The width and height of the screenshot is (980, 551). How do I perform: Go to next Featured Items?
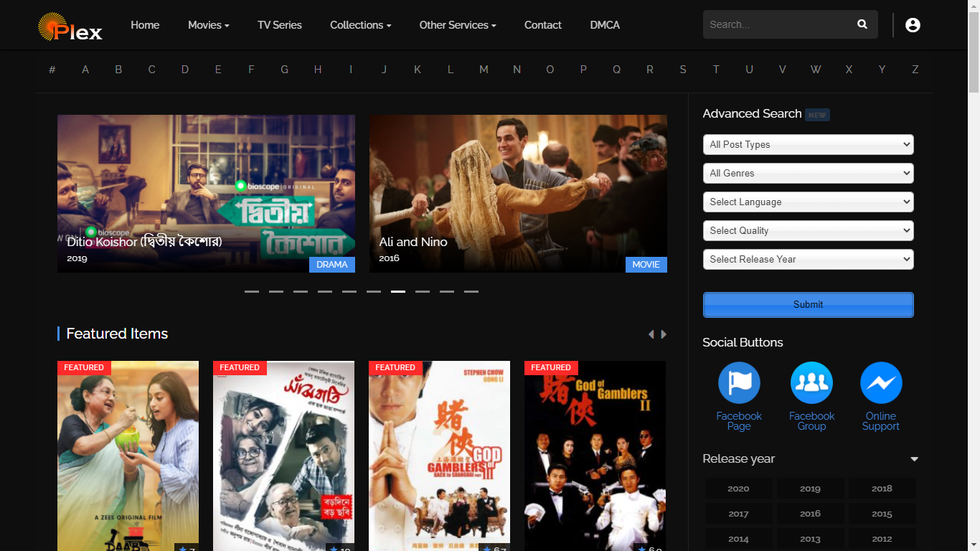pos(664,334)
